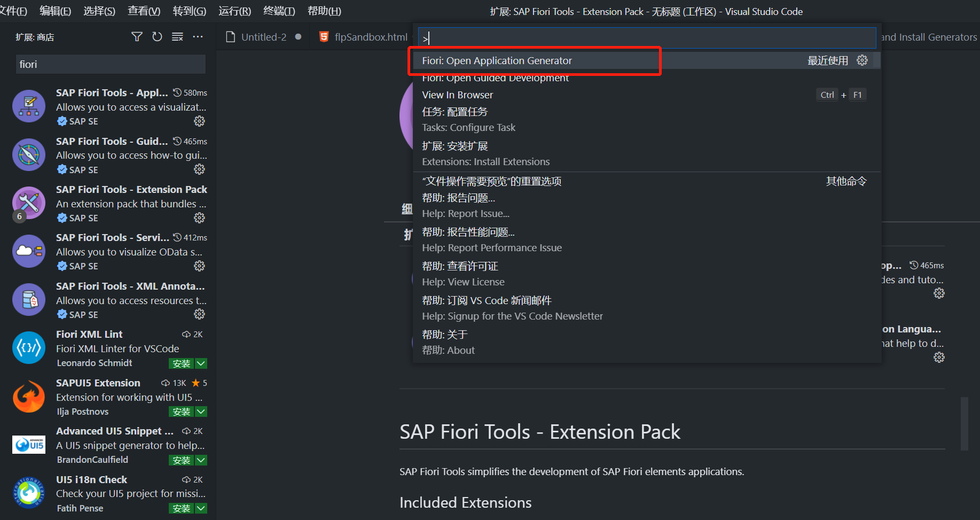Install the Advanced UI5 Snippet extension
This screenshot has width=980, height=520.
pyautogui.click(x=182, y=460)
